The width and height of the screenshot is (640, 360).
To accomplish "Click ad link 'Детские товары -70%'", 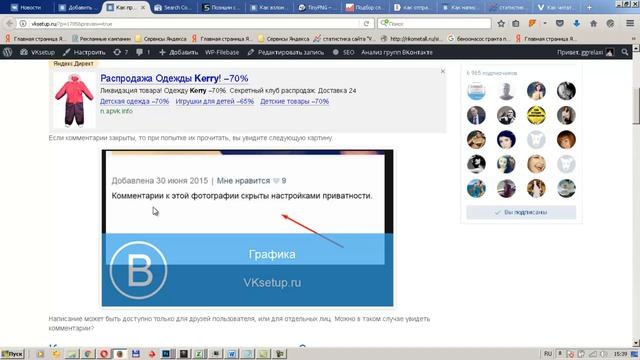I will pos(294,101).
